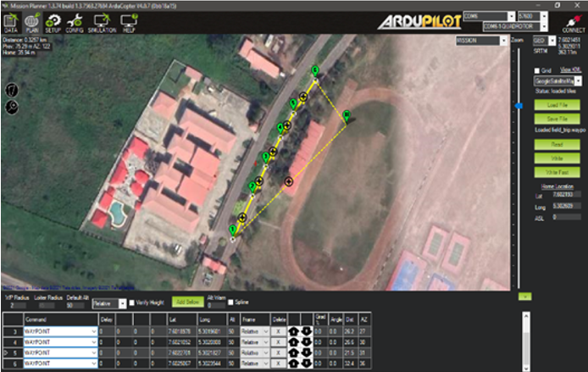The height and width of the screenshot is (372, 588).
Task: Select green waypoint marker 3 on map
Action: [266, 157]
